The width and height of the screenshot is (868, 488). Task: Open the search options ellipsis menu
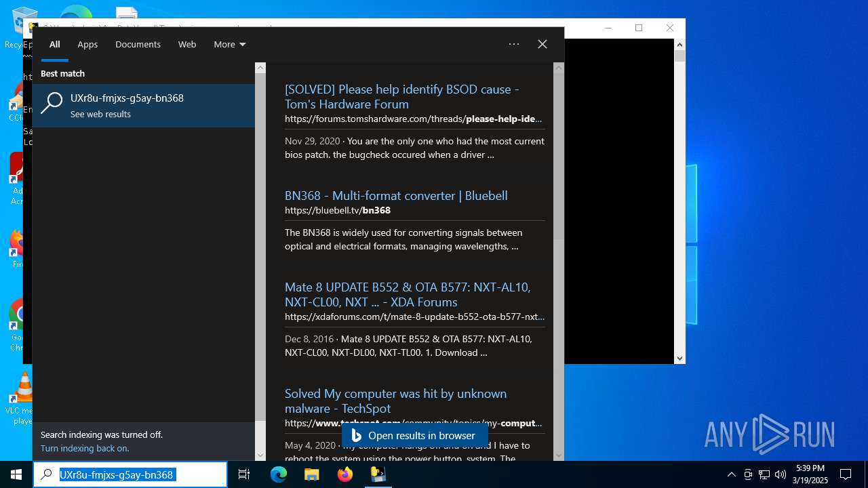(x=514, y=44)
